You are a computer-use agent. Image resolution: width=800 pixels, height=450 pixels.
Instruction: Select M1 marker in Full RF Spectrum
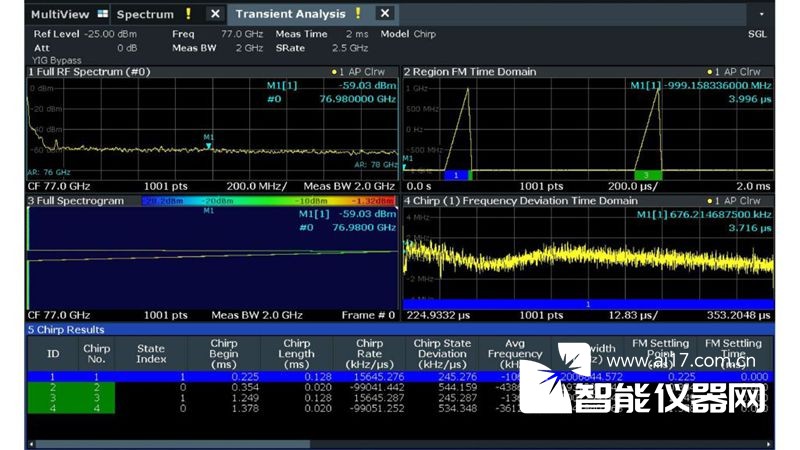(x=208, y=145)
